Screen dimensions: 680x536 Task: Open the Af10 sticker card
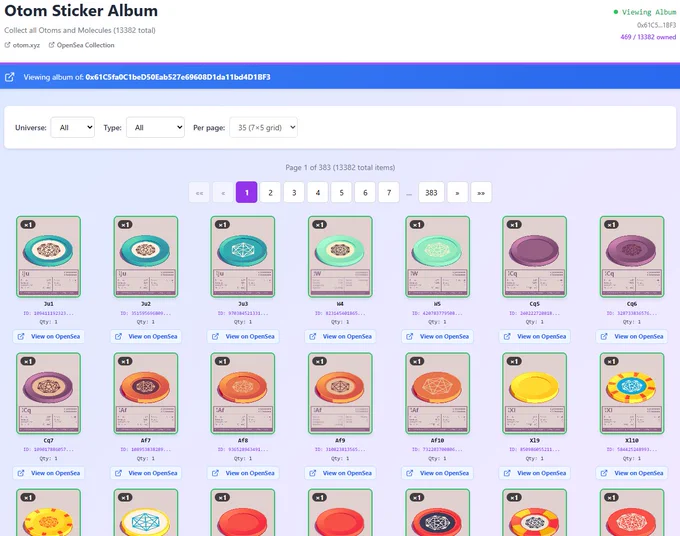coord(437,393)
